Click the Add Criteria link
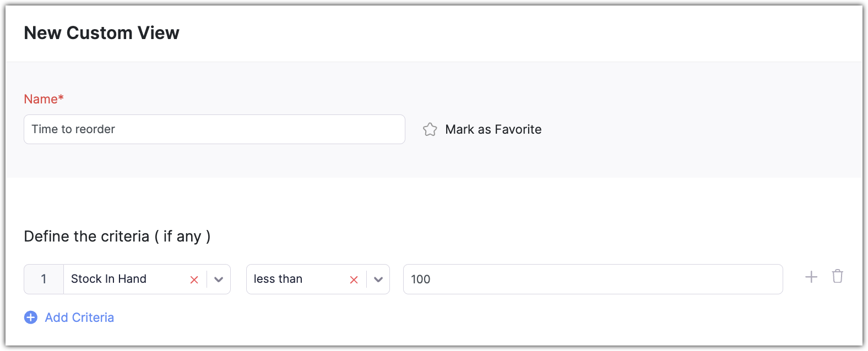Image resolution: width=868 pixels, height=351 pixels. coord(79,317)
